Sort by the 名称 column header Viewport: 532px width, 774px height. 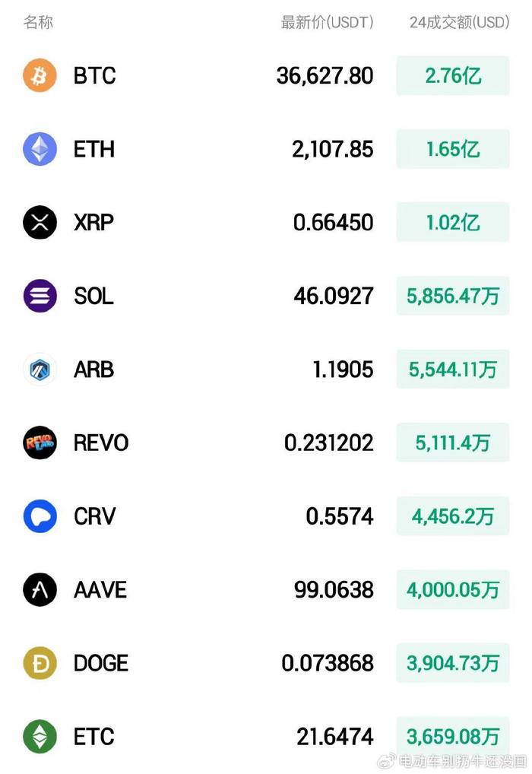tap(38, 22)
